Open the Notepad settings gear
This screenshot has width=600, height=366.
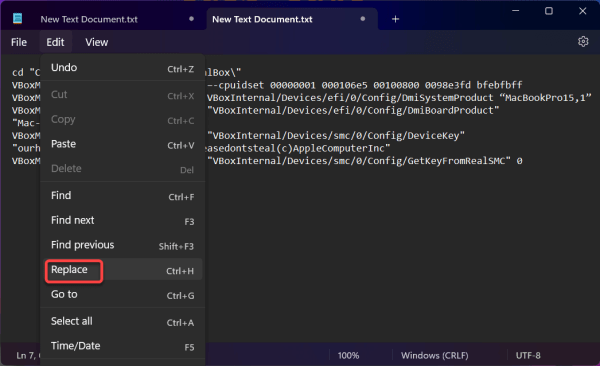pyautogui.click(x=583, y=41)
